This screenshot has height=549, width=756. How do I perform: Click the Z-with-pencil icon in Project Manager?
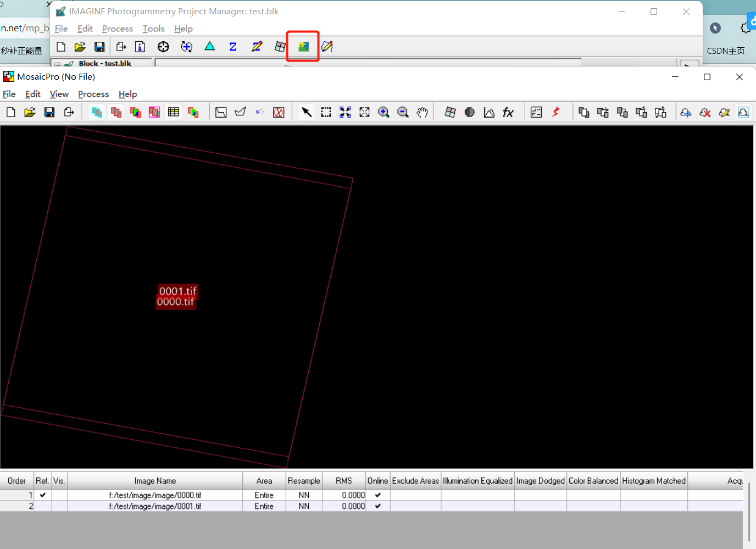pyautogui.click(x=257, y=47)
